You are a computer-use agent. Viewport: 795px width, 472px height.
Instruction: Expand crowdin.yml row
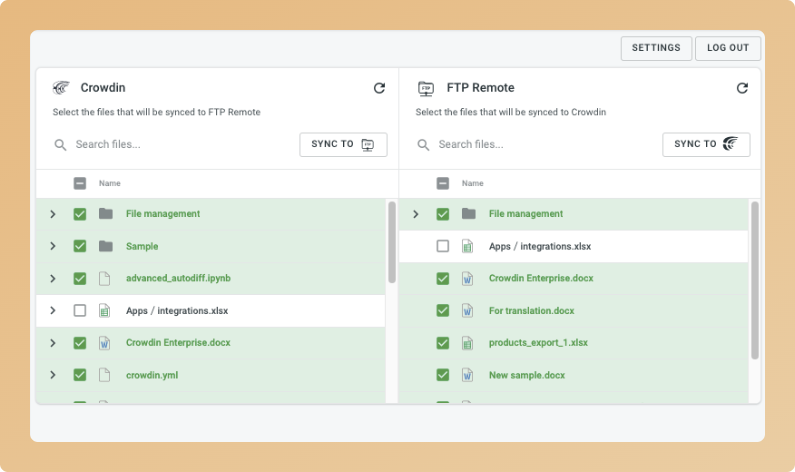pos(53,375)
